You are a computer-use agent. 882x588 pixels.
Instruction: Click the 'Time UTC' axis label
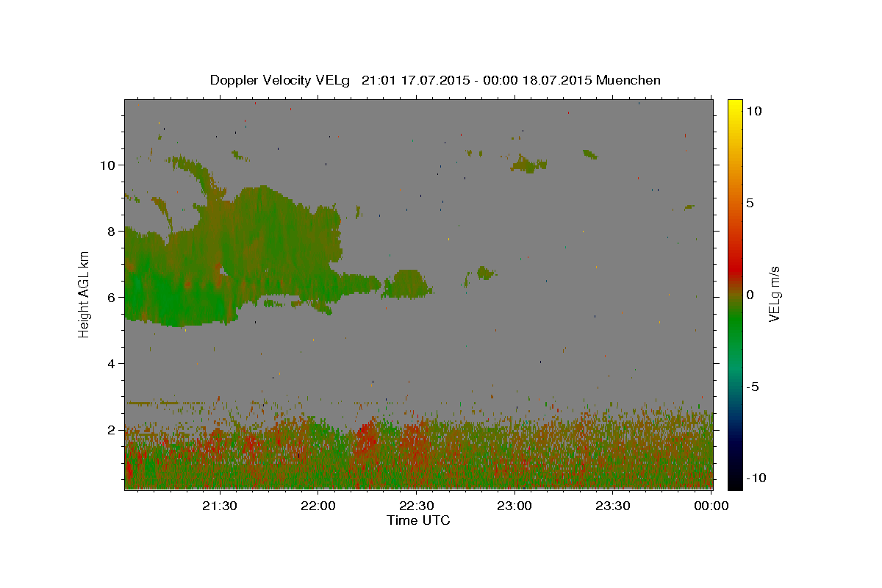pyautogui.click(x=418, y=520)
